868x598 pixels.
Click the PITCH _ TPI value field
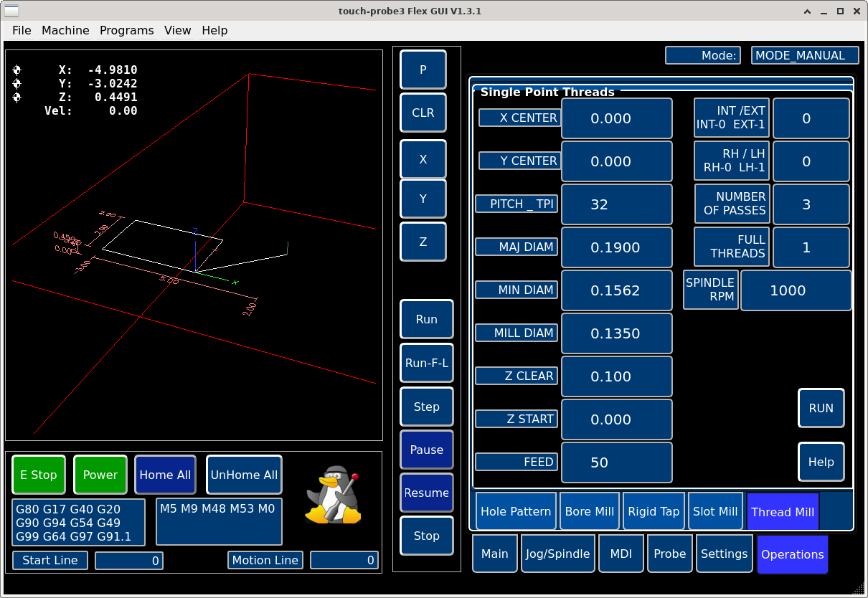[x=616, y=204]
